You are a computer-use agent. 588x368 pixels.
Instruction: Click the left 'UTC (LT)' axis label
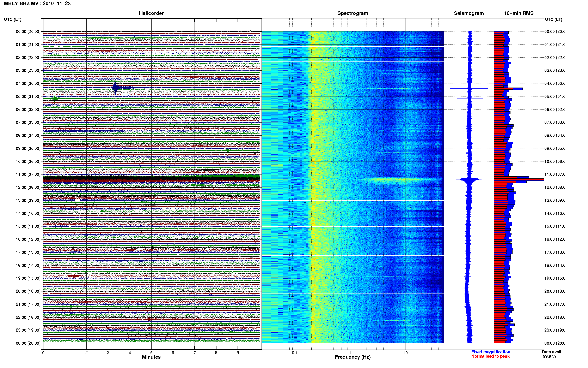tap(13, 19)
